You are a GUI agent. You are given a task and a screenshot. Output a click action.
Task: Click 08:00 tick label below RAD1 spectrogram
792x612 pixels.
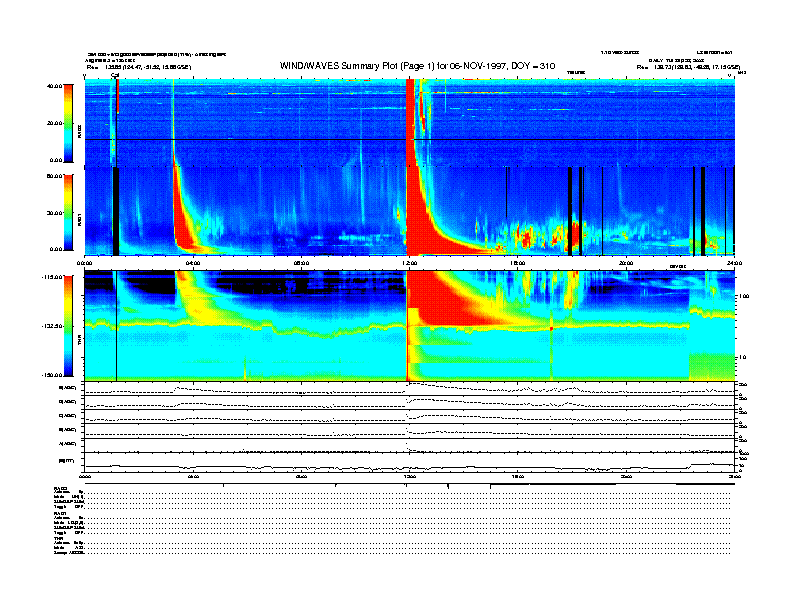click(x=302, y=263)
